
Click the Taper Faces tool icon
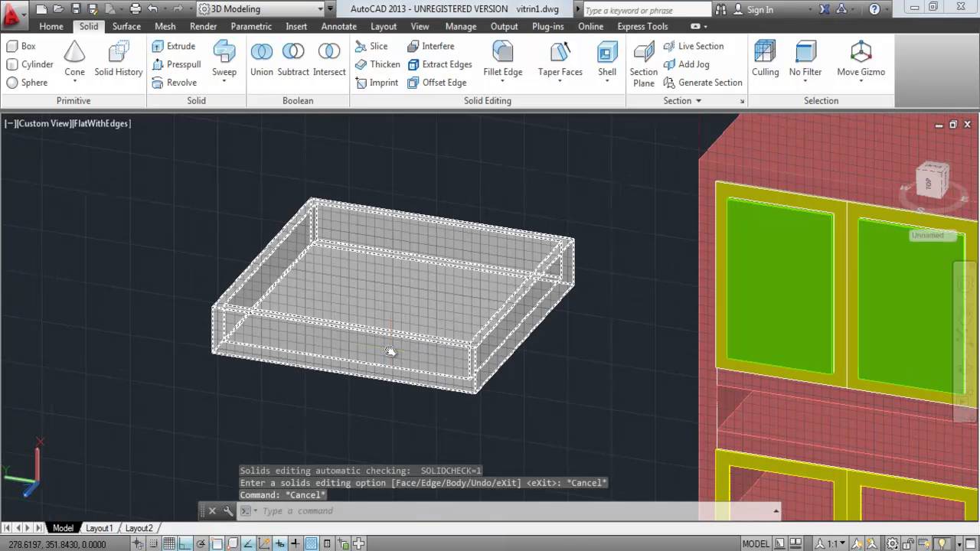(560, 52)
